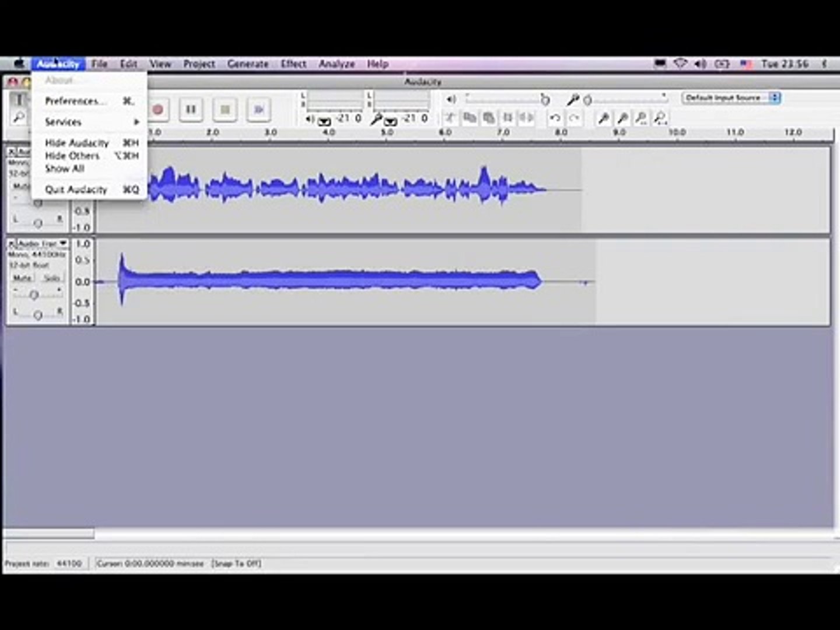
Task: Click the Pause playback button
Action: tap(191, 109)
